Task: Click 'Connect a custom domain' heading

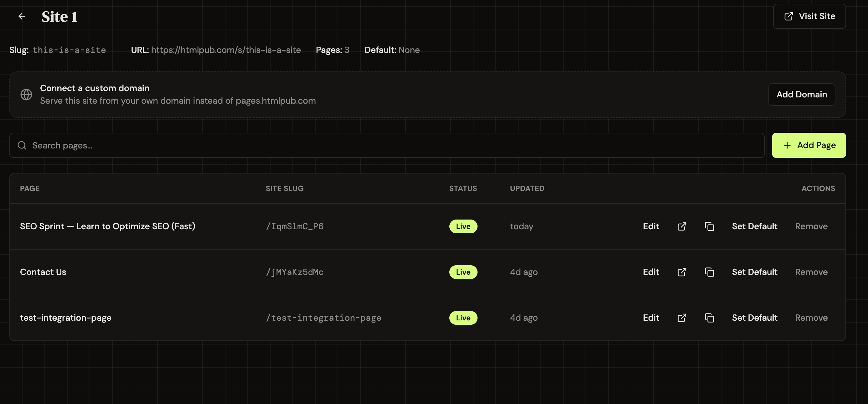Action: coord(95,88)
